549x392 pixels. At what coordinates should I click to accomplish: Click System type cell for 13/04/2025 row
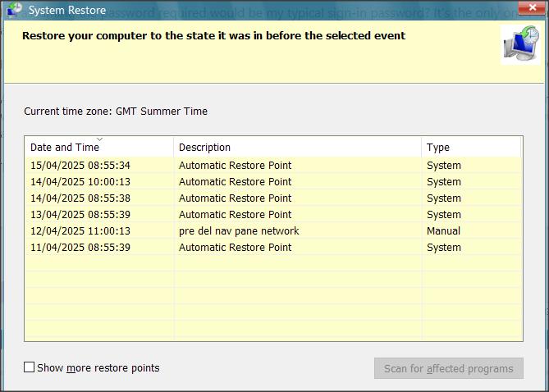(x=444, y=215)
